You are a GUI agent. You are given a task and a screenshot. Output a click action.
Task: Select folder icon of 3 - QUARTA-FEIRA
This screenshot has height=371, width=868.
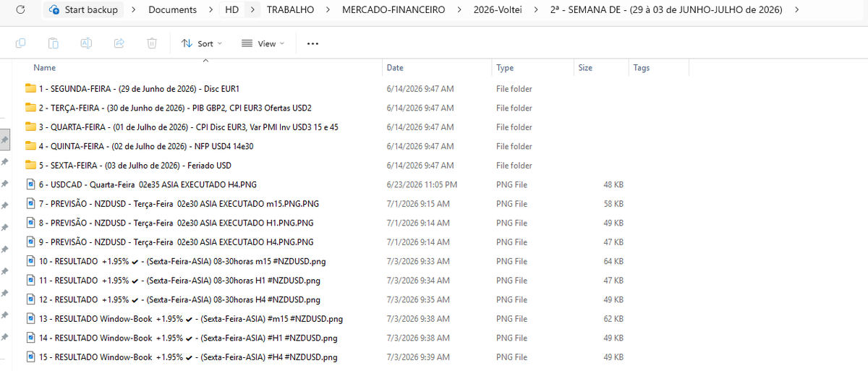click(x=30, y=127)
